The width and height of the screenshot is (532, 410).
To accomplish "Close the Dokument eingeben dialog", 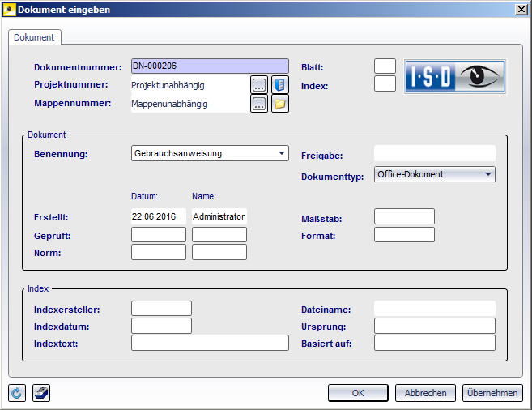I will click(520, 10).
